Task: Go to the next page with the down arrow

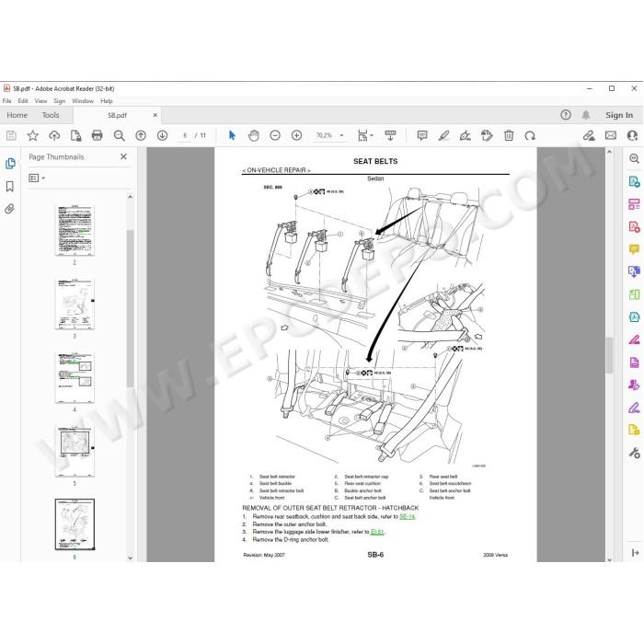Action: click(162, 135)
